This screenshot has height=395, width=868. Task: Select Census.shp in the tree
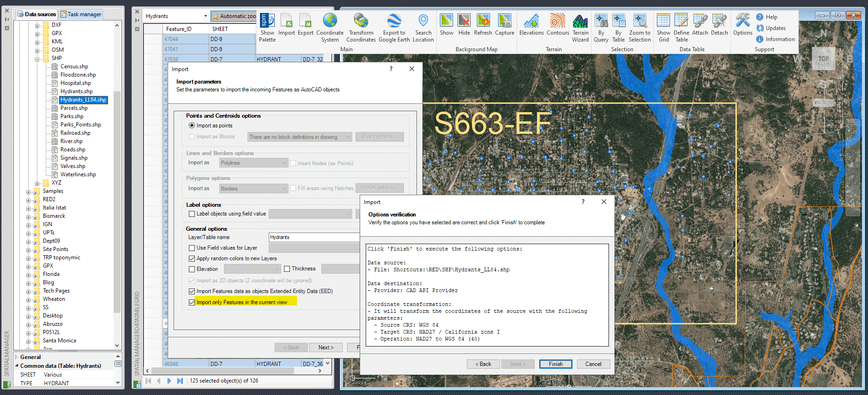pyautogui.click(x=74, y=66)
